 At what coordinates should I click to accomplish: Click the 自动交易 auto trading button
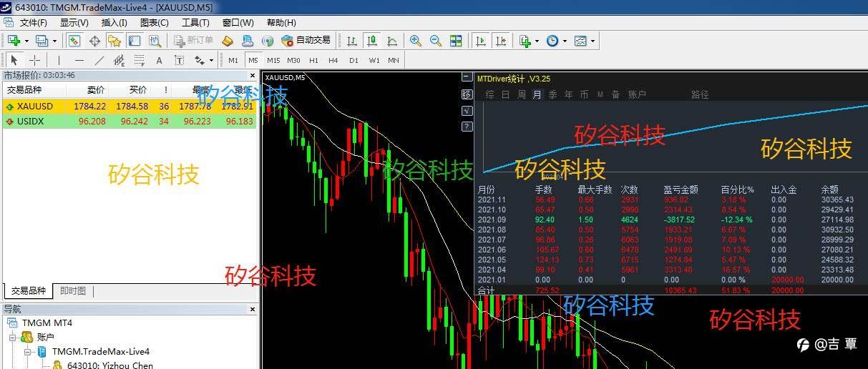306,41
